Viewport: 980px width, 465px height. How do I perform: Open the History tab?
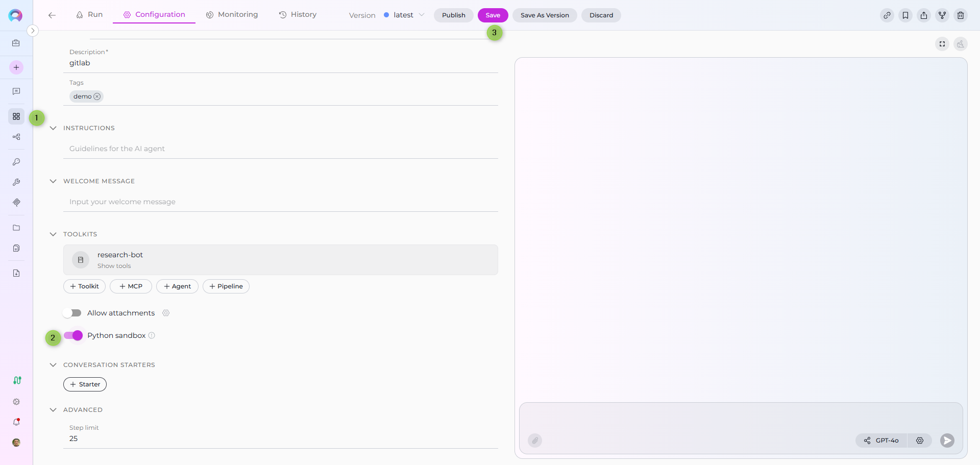[x=298, y=15]
